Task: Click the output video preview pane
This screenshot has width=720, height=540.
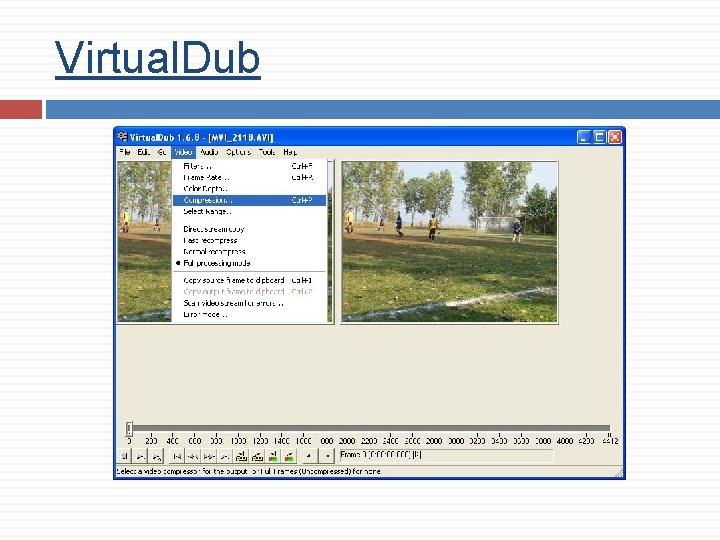Action: pyautogui.click(x=450, y=242)
